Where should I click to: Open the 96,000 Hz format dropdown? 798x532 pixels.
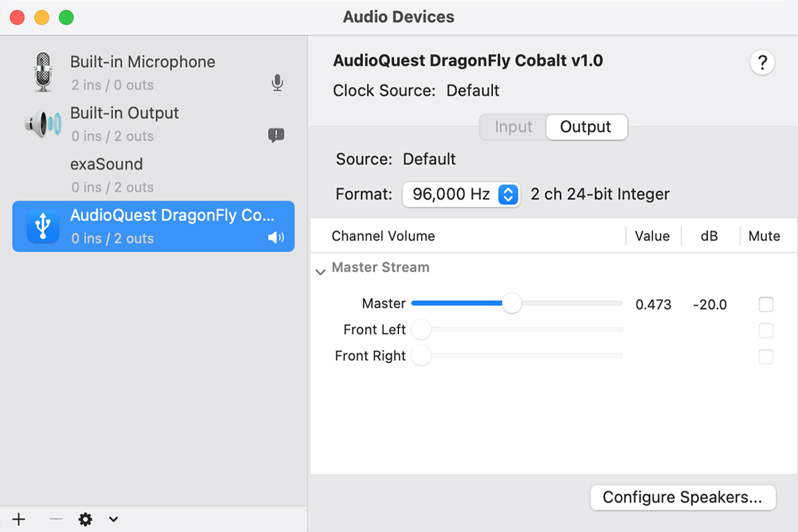click(x=461, y=194)
